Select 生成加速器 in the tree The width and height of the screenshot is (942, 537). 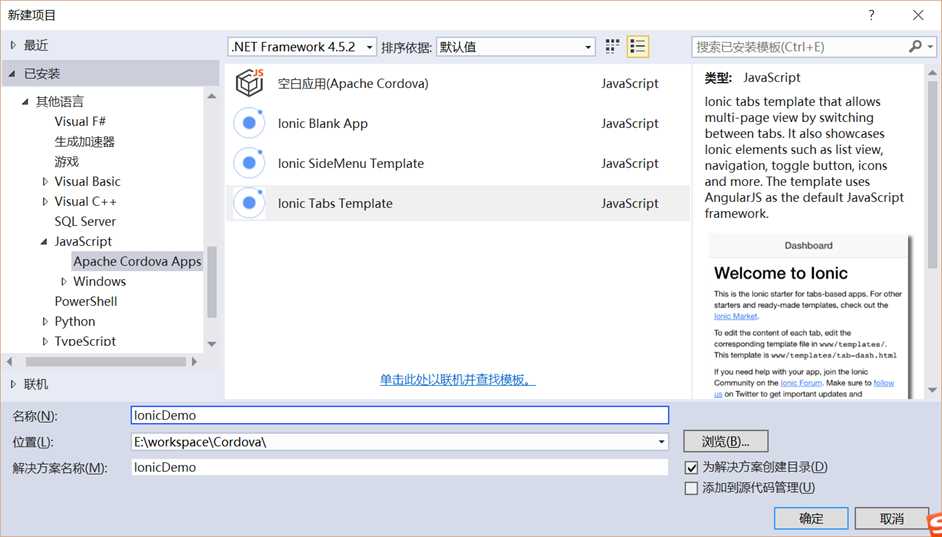(85, 142)
